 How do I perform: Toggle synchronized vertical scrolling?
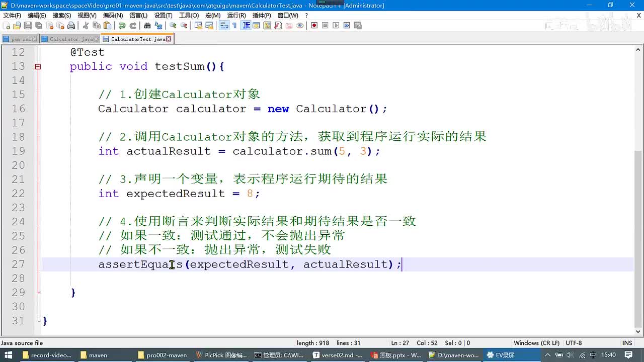tap(198, 26)
